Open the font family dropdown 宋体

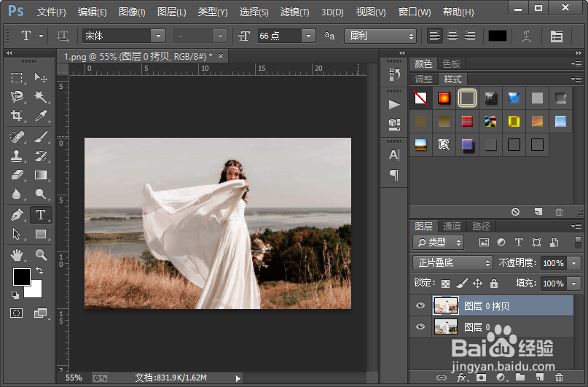(x=158, y=36)
